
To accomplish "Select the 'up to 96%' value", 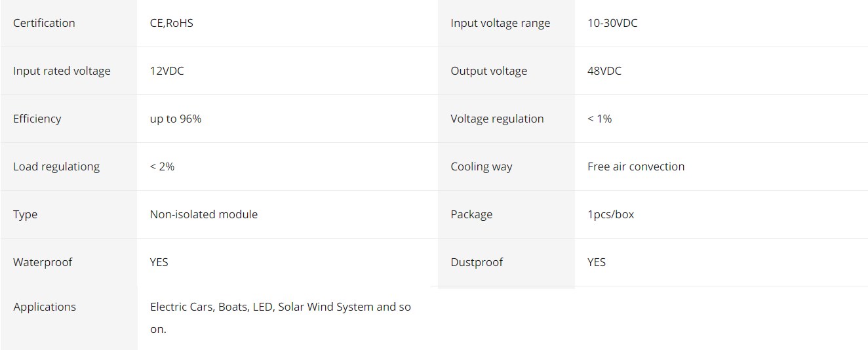I will [x=175, y=119].
